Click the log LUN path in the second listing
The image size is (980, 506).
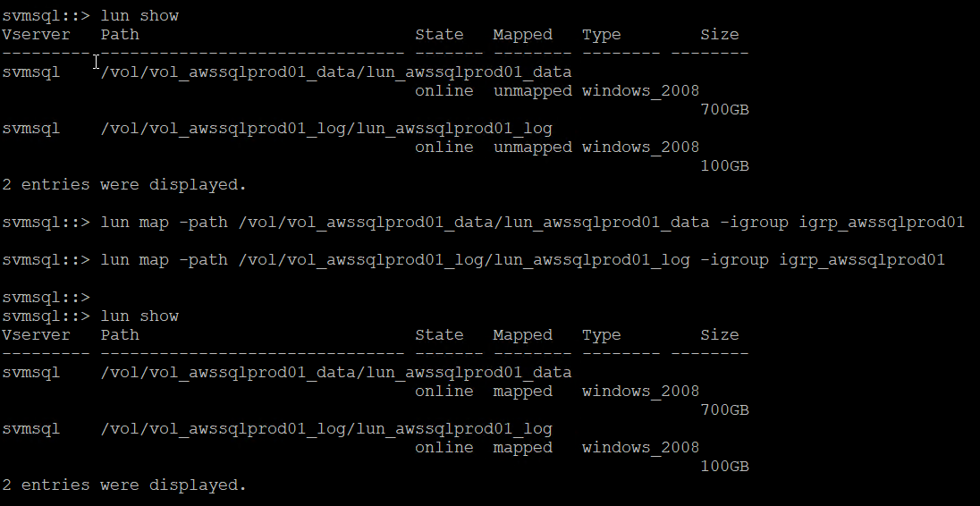pos(326,429)
